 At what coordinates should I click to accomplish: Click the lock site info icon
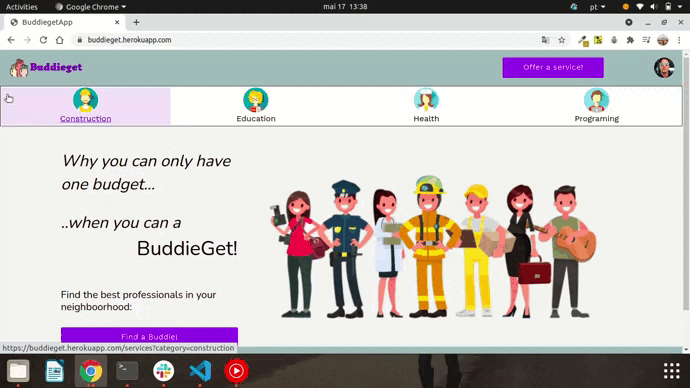(80, 40)
